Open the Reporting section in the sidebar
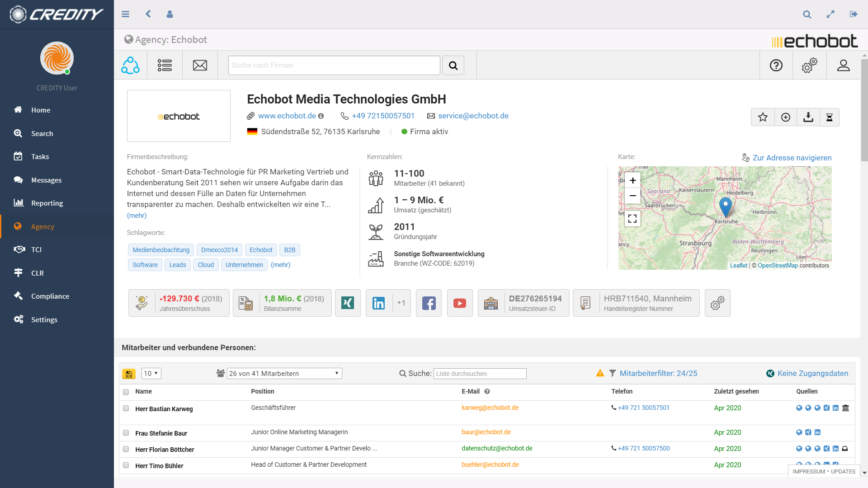Screen dimensions: 868x488 point(47,203)
